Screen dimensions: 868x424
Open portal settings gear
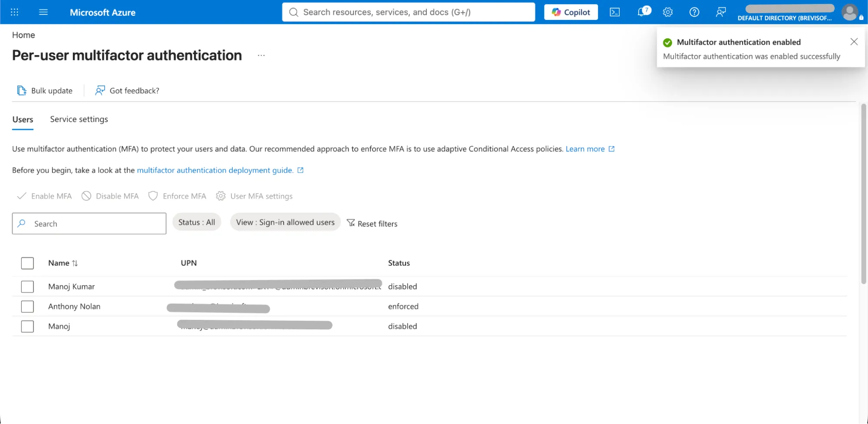668,12
